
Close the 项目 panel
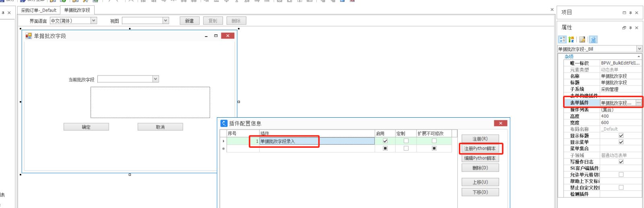click(x=636, y=13)
